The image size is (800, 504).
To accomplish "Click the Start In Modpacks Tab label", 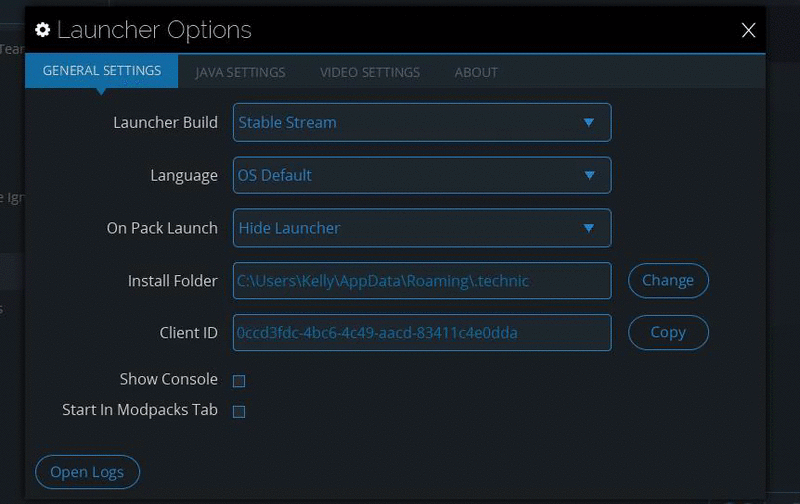I will point(140,410).
